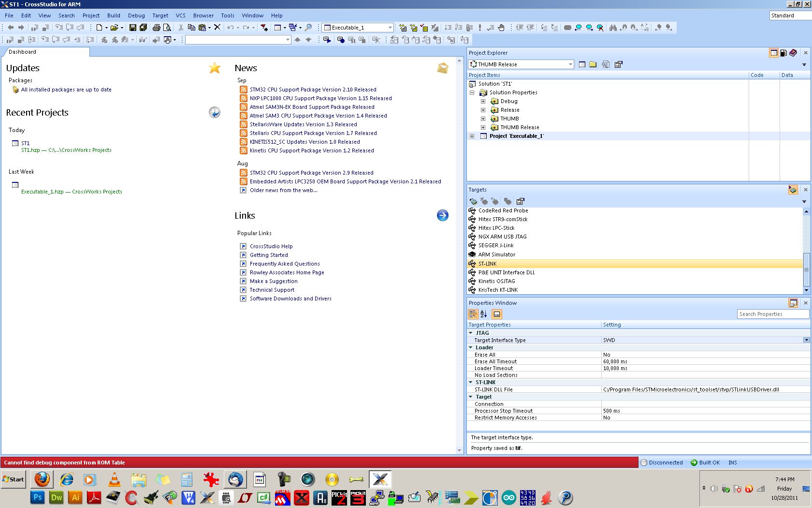Click the Clear all bookmarks icon
This screenshot has width=812, height=508.
tap(600, 28)
